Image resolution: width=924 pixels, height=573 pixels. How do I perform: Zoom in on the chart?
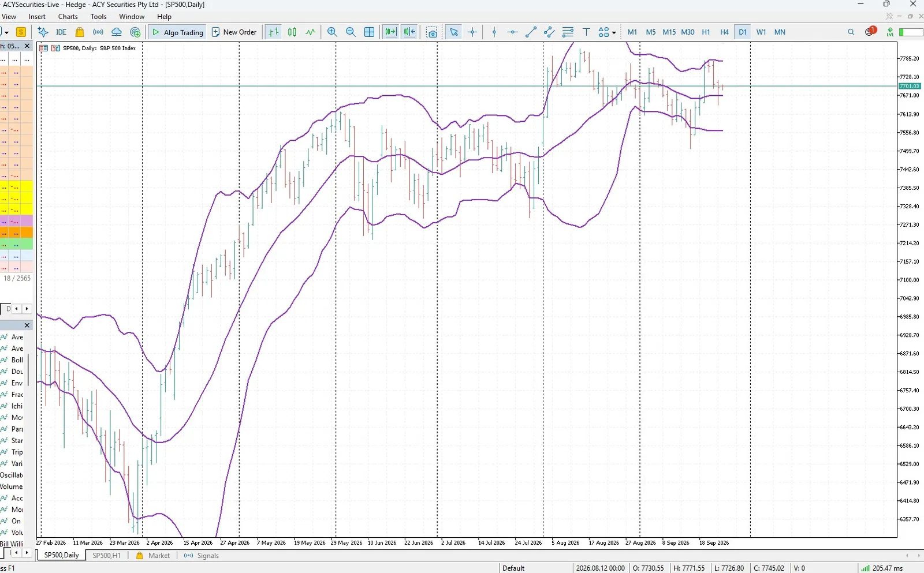click(x=332, y=32)
